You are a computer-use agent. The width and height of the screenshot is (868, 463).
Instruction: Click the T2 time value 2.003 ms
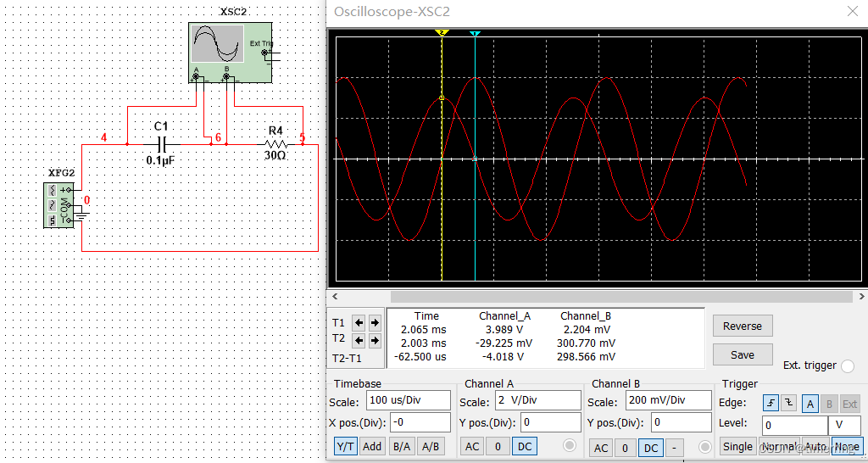423,343
